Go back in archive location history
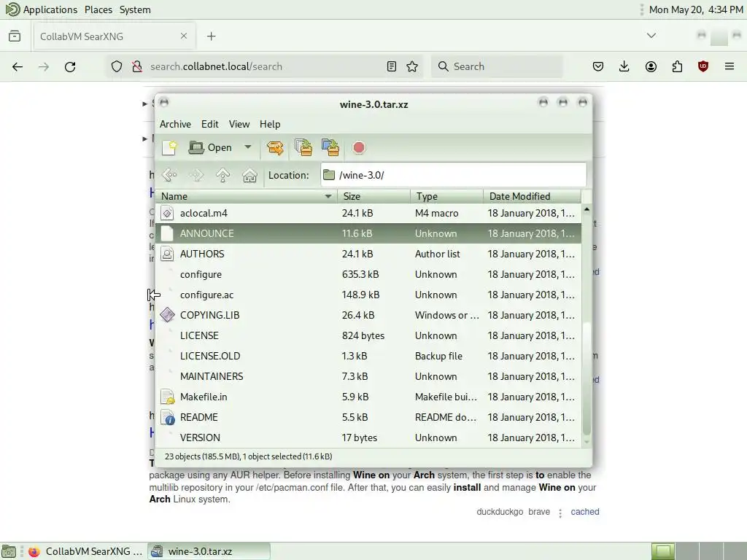Viewport: 747px width, 560px height. (x=169, y=175)
